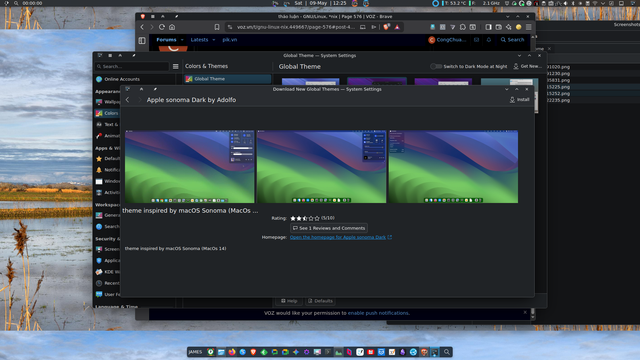
Task: Open VOZ inbox envelope icon
Action: coord(476,40)
